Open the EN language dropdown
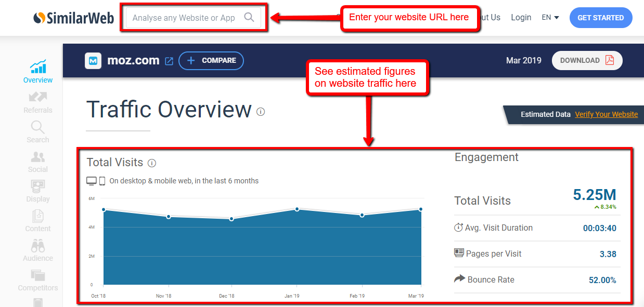The image size is (644, 307). coord(550,17)
